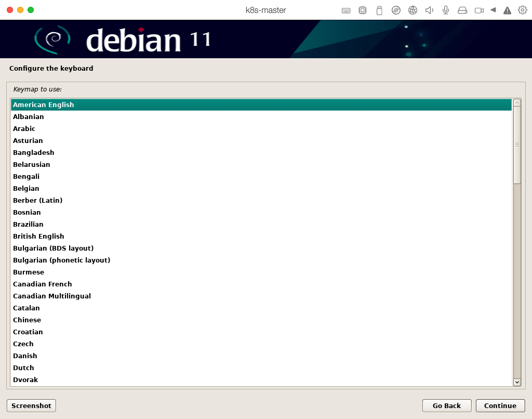Pick Asturian from the list
Screen dimensions: 532x419
[261, 140]
